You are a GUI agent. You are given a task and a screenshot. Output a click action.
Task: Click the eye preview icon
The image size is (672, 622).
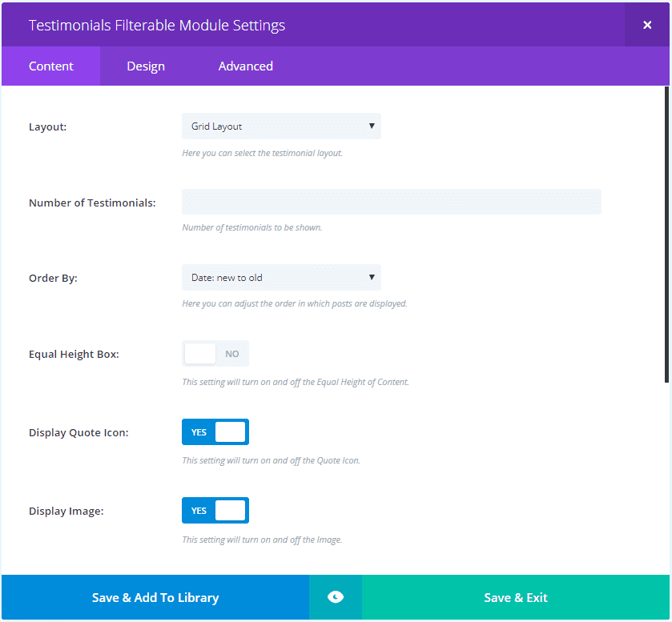tap(336, 597)
